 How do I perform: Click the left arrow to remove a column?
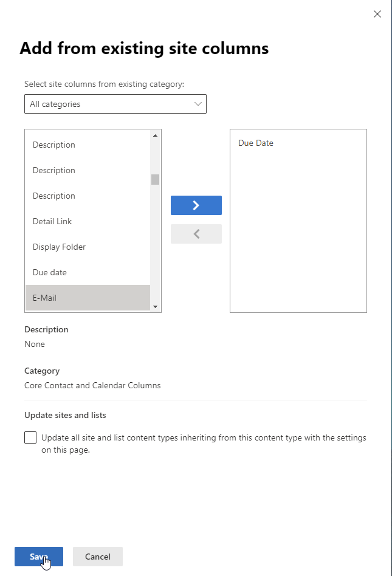coord(196,234)
